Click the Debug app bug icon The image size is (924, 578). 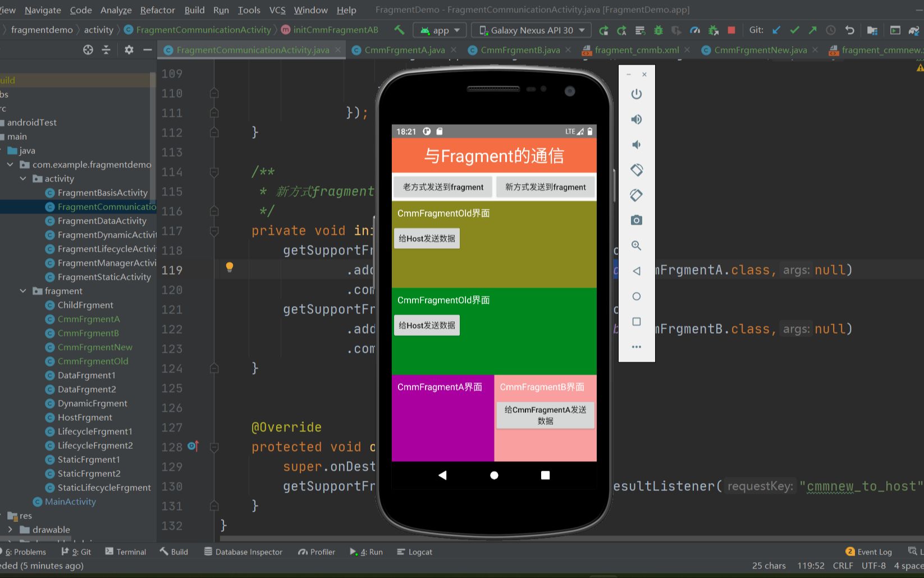pos(658,30)
